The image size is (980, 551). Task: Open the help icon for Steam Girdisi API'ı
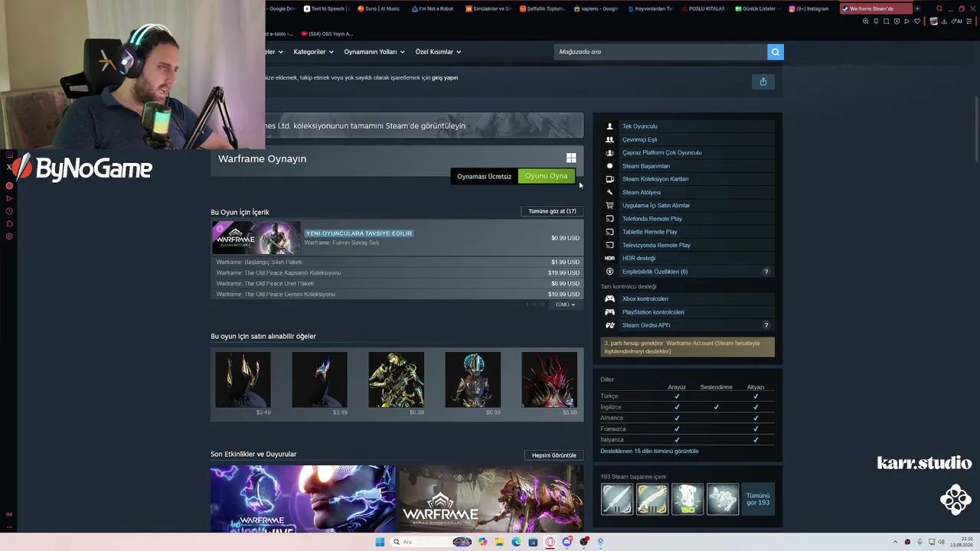tap(766, 325)
